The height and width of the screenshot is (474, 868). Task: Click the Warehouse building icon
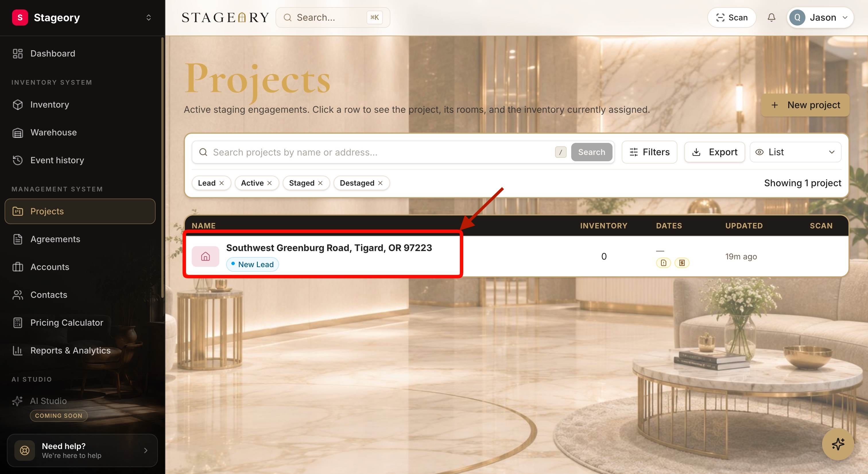[x=18, y=133]
